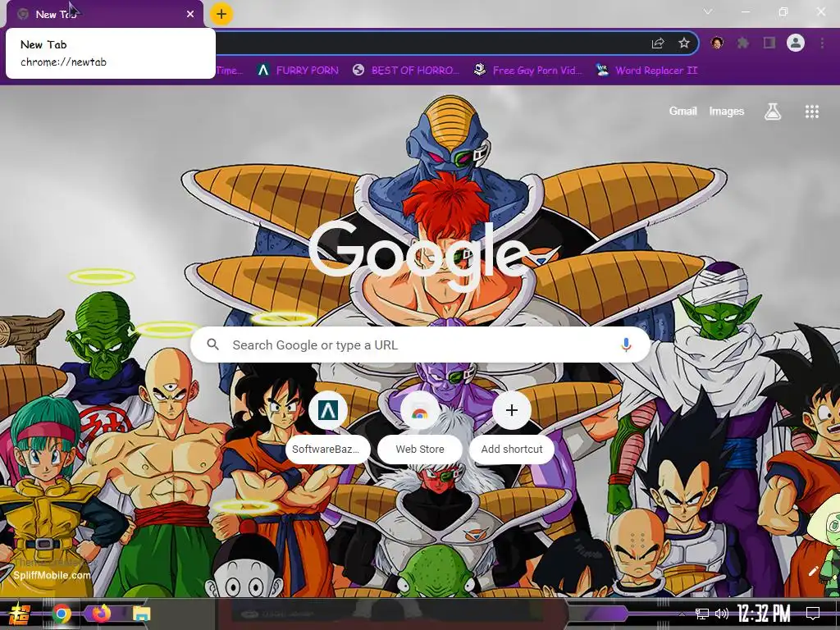Click the Add shortcut plus tile
The width and height of the screenshot is (840, 630).
point(512,426)
